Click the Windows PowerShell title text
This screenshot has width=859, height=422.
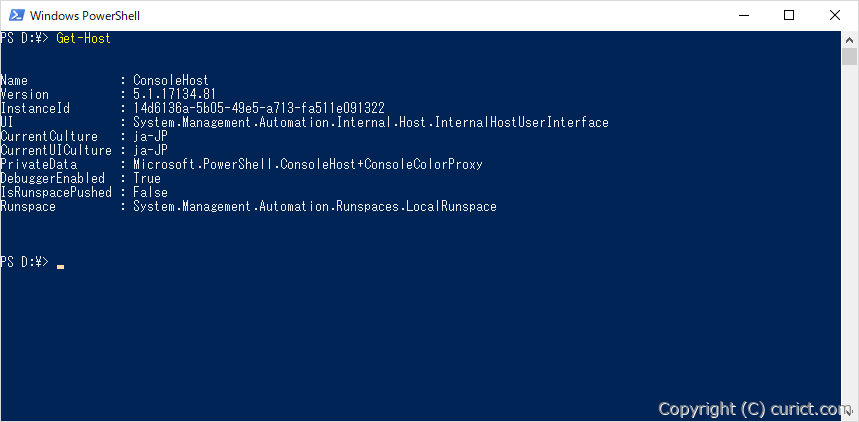coord(85,16)
